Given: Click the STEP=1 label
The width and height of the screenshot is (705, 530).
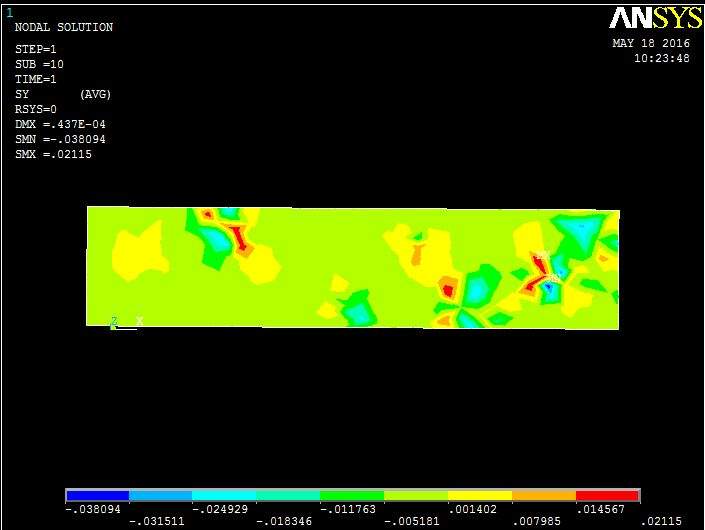Looking at the screenshot, I should pyautogui.click(x=36, y=49).
